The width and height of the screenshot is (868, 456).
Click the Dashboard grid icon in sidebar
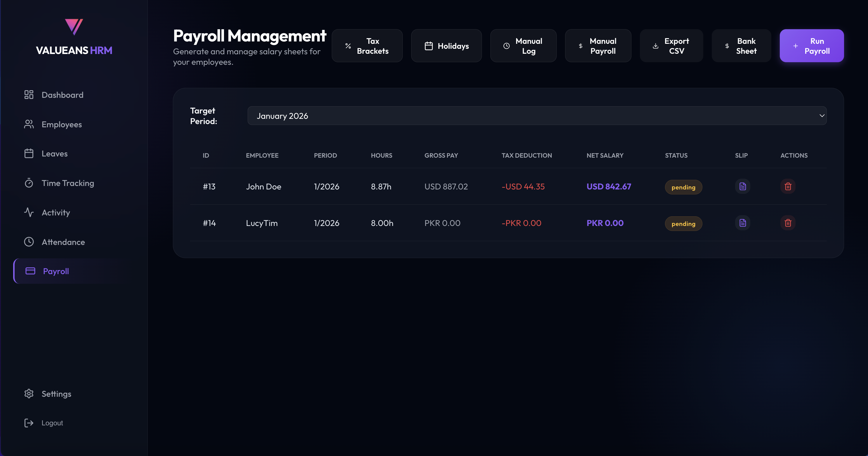[x=29, y=95]
